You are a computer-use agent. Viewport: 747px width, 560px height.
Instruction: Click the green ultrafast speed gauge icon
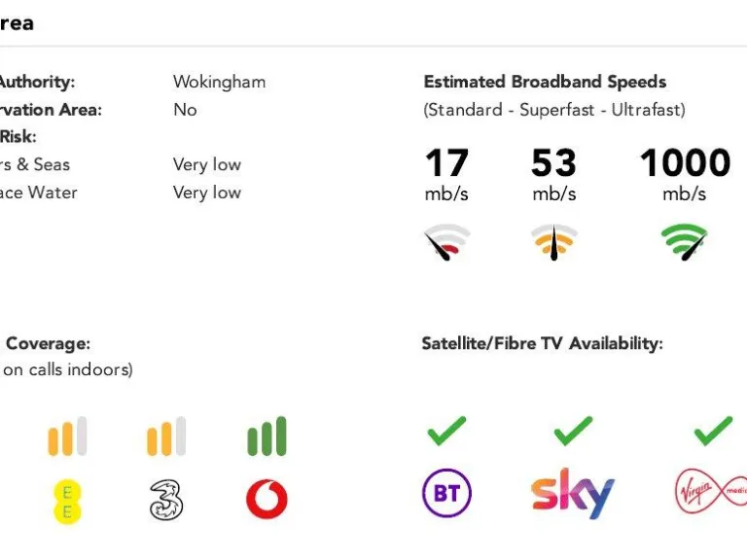pyautogui.click(x=685, y=242)
